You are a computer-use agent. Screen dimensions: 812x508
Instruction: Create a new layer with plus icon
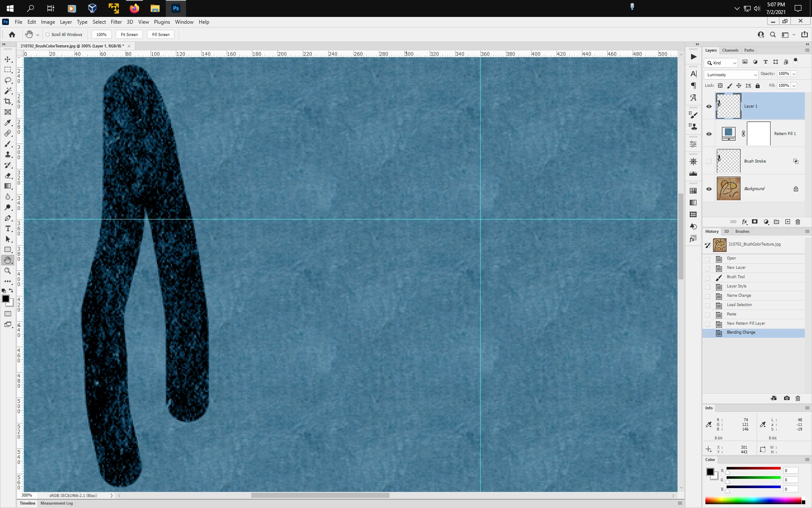tap(787, 222)
